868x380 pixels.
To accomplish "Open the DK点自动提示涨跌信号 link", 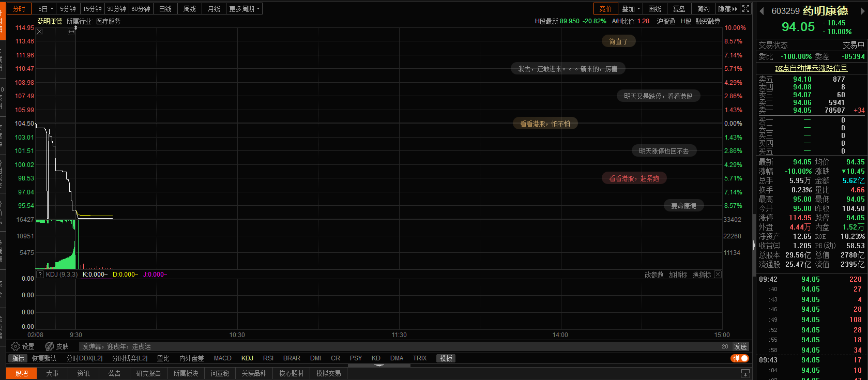I will pos(811,68).
